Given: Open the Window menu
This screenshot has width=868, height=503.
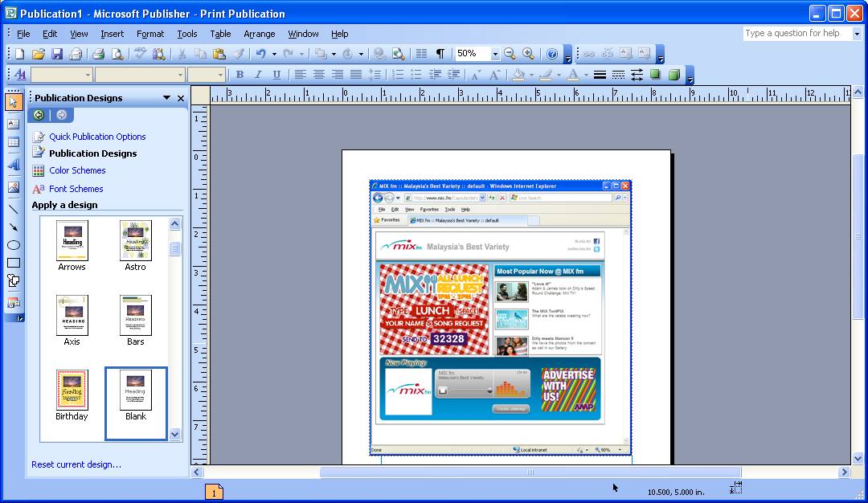Looking at the screenshot, I should (x=303, y=34).
